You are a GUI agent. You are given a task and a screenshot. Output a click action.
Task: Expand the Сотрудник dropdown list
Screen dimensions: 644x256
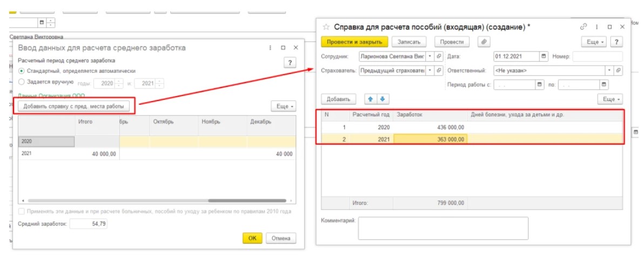click(x=430, y=56)
